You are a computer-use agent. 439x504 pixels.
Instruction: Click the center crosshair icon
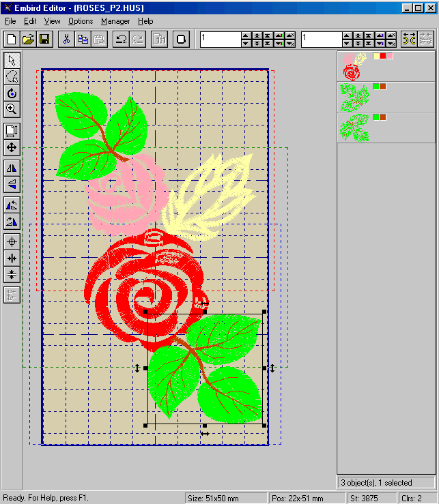(12, 241)
